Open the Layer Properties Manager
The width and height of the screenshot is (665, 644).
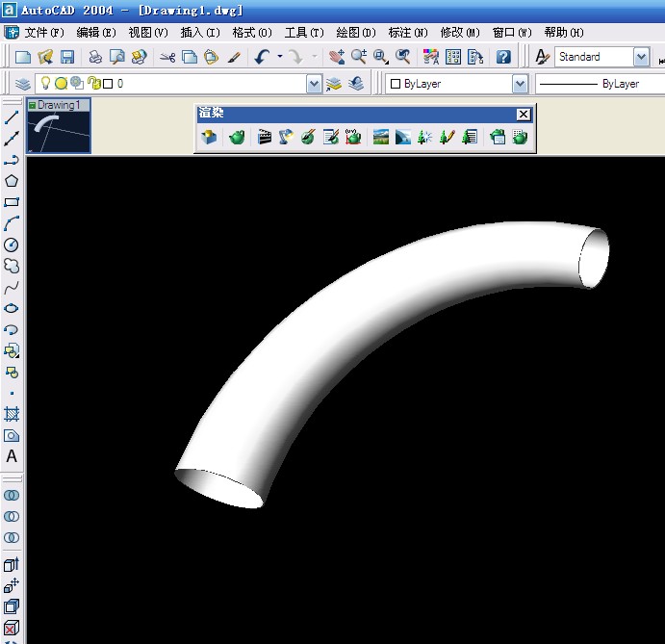tap(23, 84)
